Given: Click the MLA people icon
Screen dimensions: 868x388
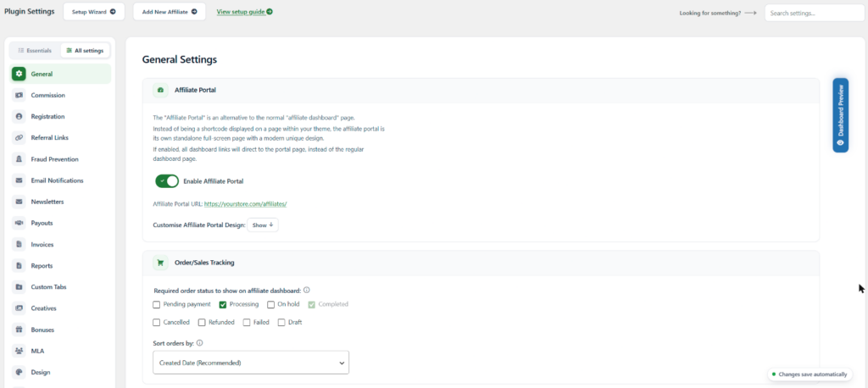Looking at the screenshot, I should (x=19, y=351).
